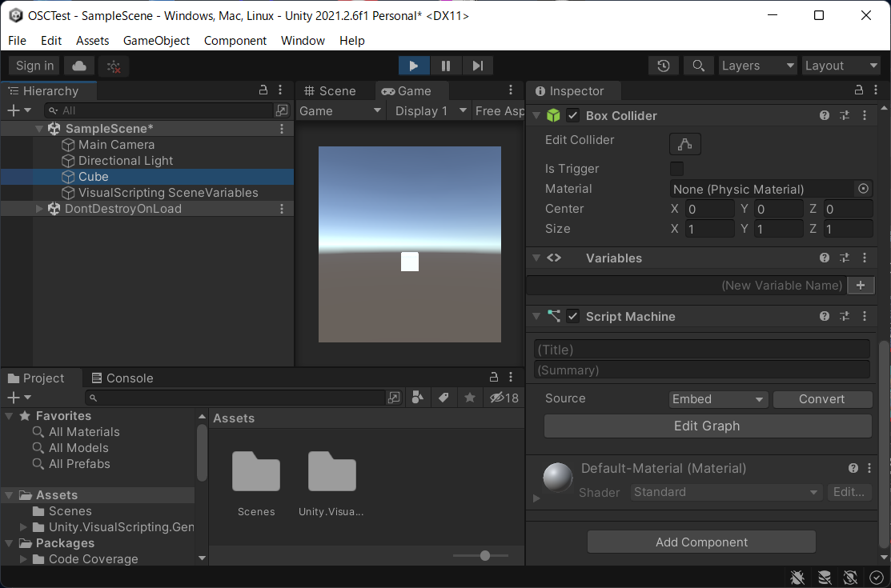Open Undo History icon
The image size is (891, 588).
pos(663,66)
